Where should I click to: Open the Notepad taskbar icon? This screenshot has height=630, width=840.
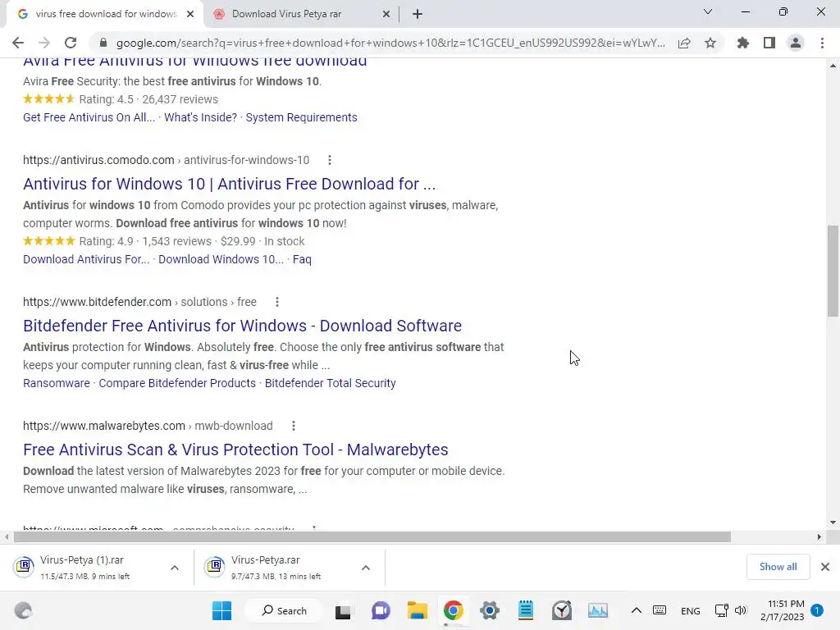pyautogui.click(x=526, y=610)
